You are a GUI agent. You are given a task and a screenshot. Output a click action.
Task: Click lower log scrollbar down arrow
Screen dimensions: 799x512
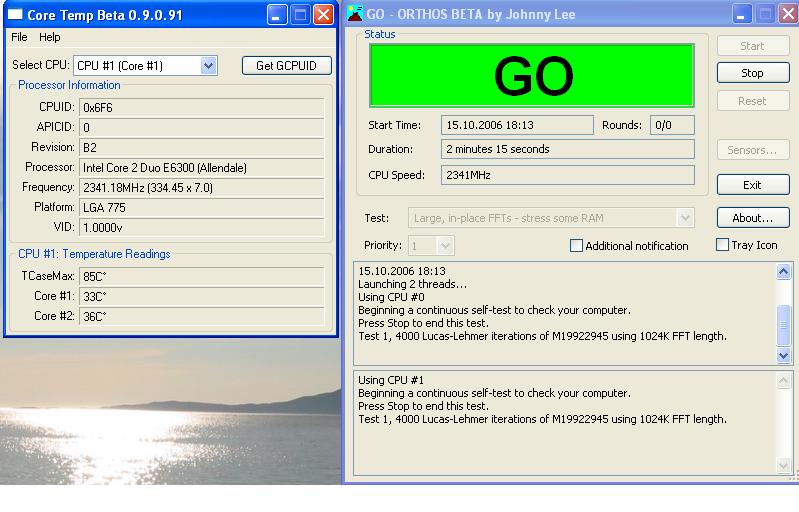pos(783,464)
